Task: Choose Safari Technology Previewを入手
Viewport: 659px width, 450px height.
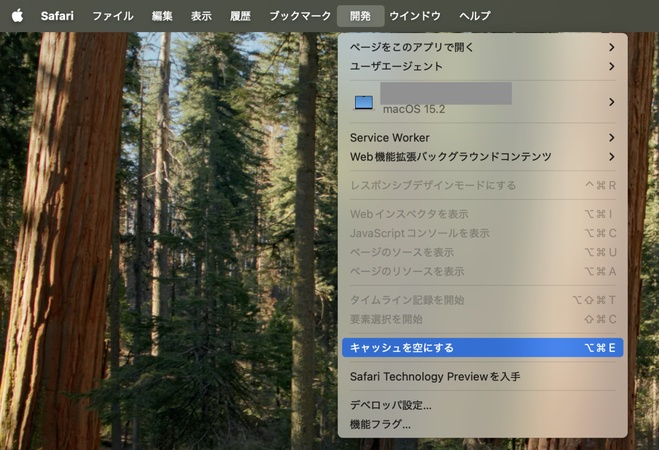Action: (482, 376)
